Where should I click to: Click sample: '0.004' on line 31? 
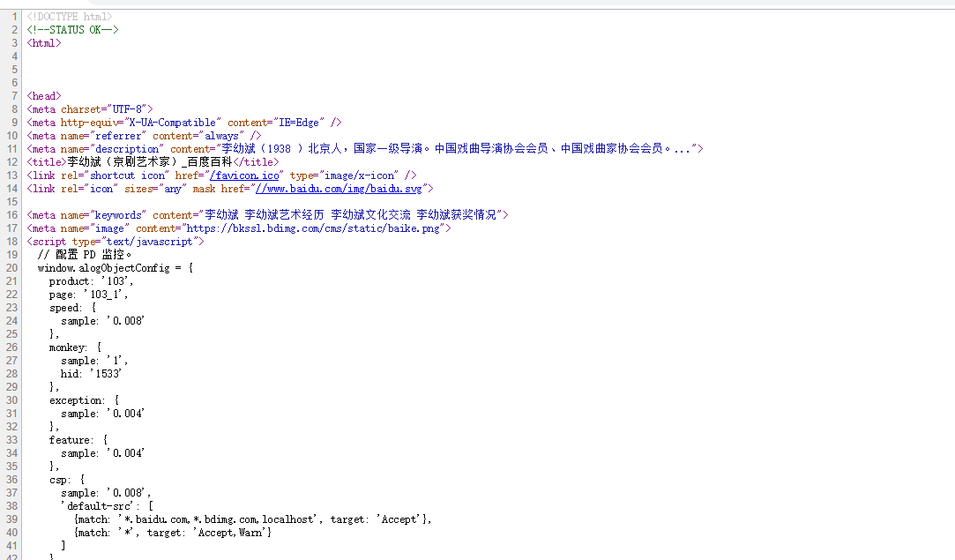102,414
